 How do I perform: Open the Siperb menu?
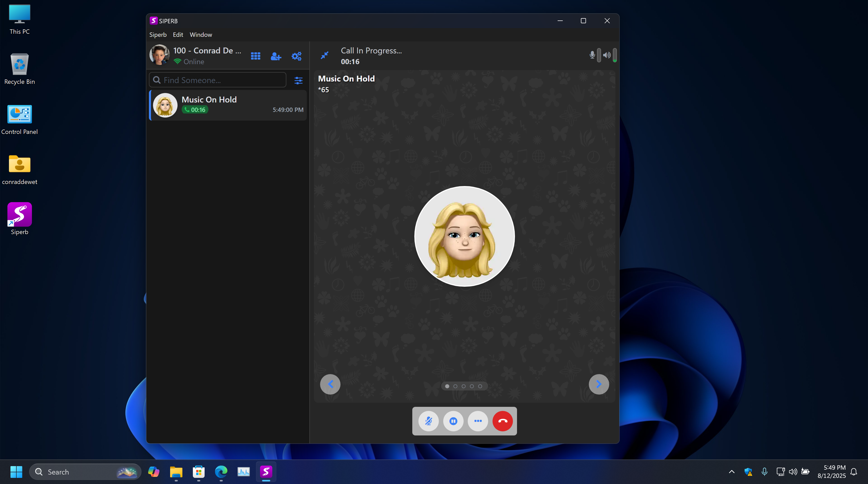[158, 35]
